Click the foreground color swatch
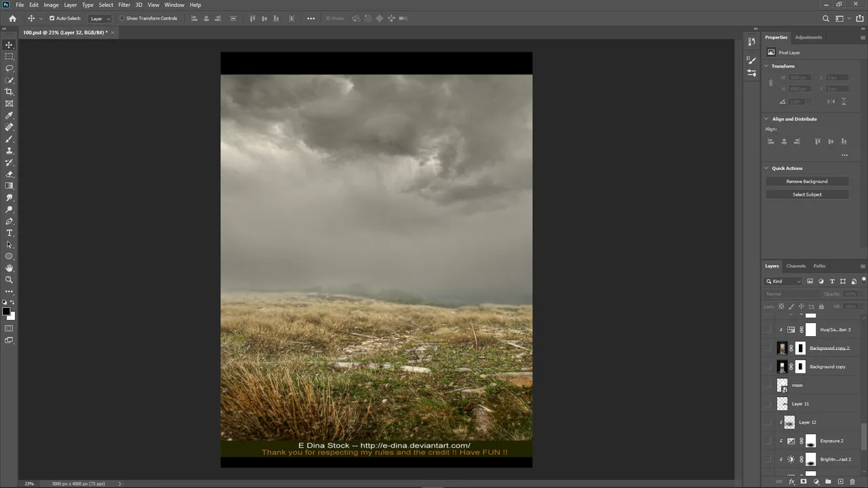The image size is (868, 488). pos(6,312)
